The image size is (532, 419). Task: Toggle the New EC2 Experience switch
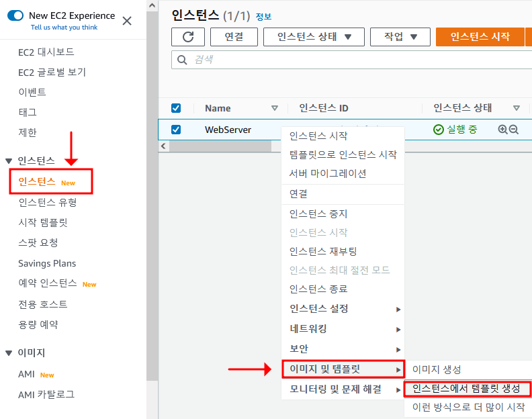pyautogui.click(x=15, y=15)
